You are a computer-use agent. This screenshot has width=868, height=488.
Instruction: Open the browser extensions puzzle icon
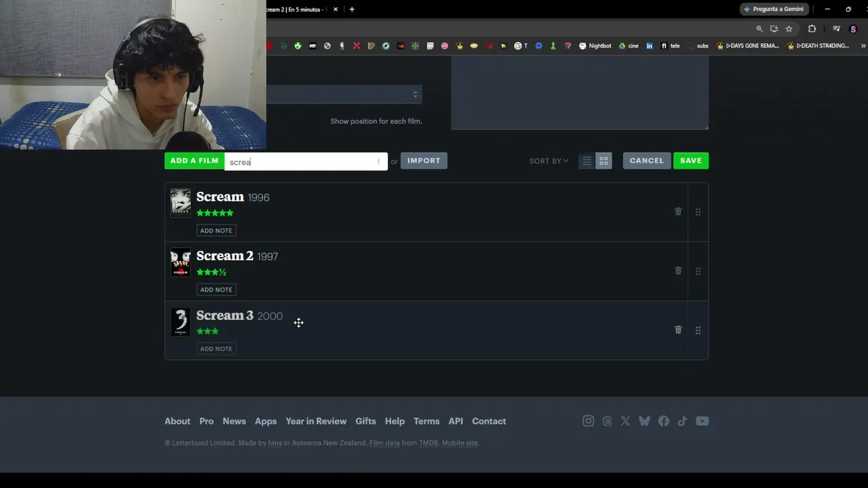coord(812,29)
